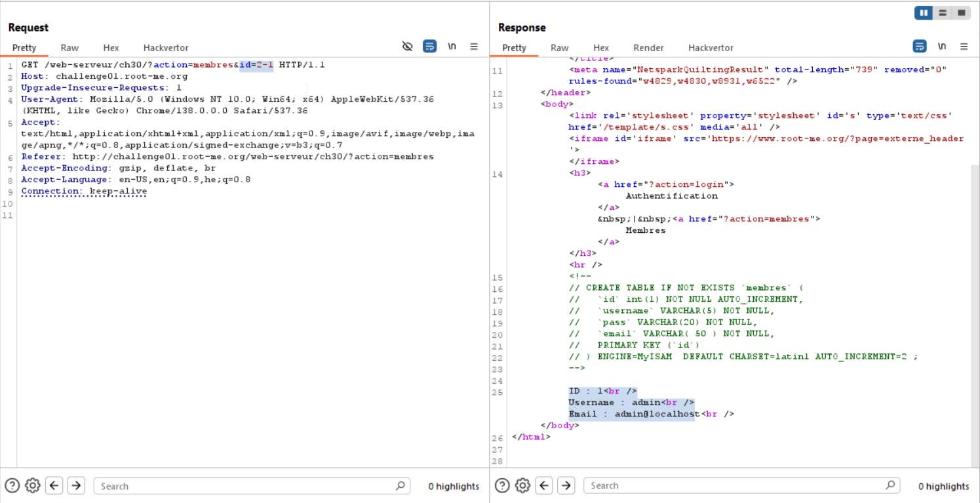The image size is (980, 503).
Task: Click previous match arrow under Request pane
Action: [x=54, y=485]
